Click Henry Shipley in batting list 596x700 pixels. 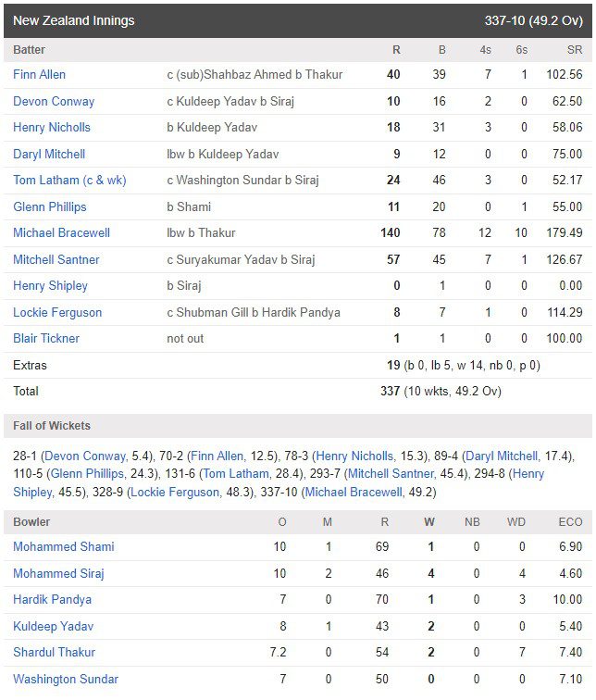click(x=50, y=286)
